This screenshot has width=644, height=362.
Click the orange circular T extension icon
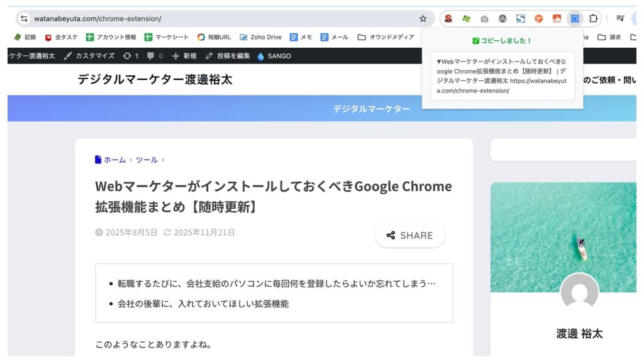tap(538, 19)
